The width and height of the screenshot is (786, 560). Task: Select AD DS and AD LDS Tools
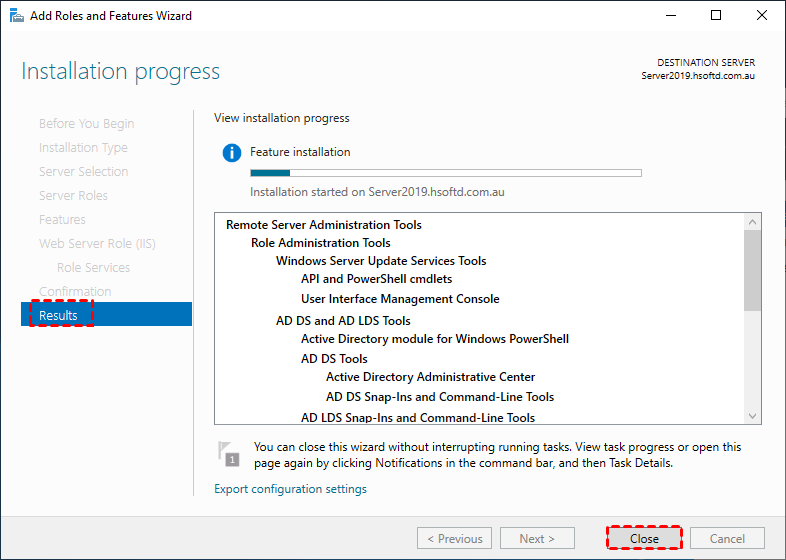[343, 321]
